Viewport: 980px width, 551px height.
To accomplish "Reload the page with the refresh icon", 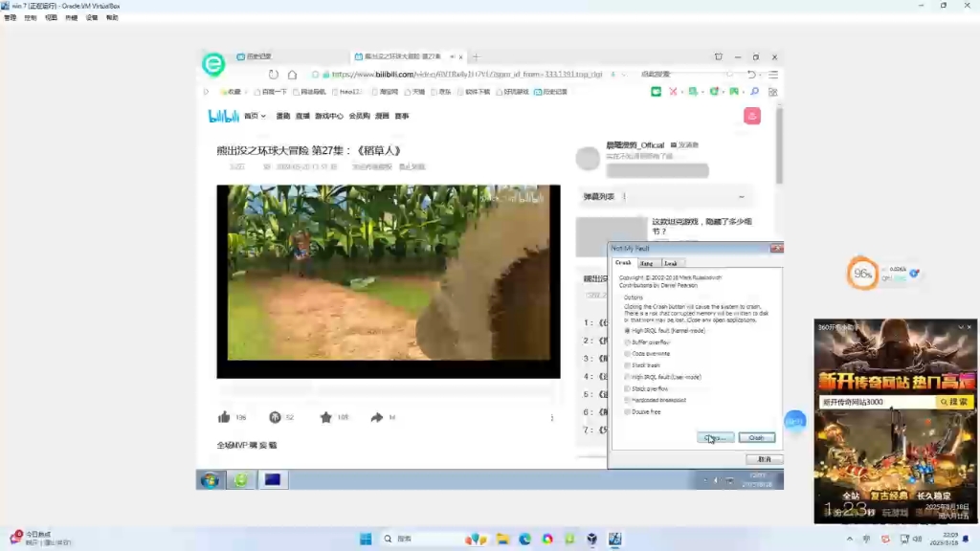I will point(273,75).
